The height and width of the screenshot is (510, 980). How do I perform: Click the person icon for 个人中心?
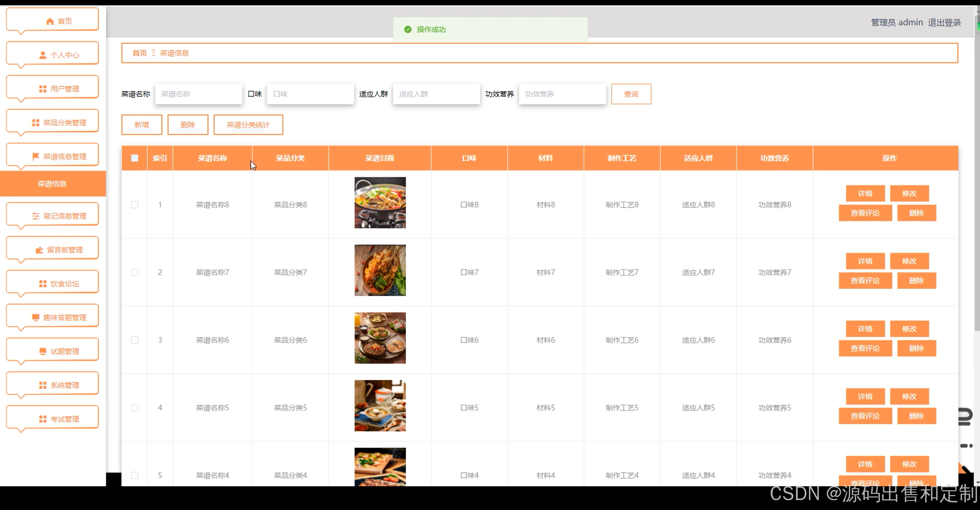pyautogui.click(x=43, y=55)
